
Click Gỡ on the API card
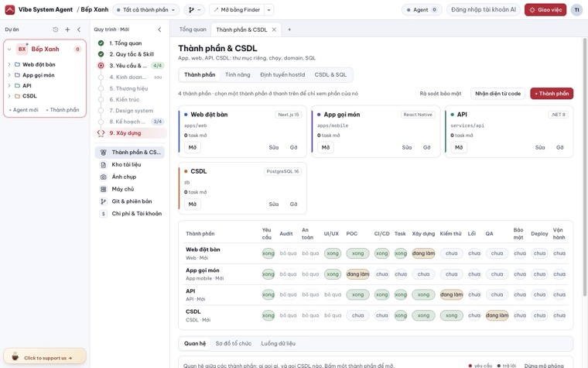point(559,147)
